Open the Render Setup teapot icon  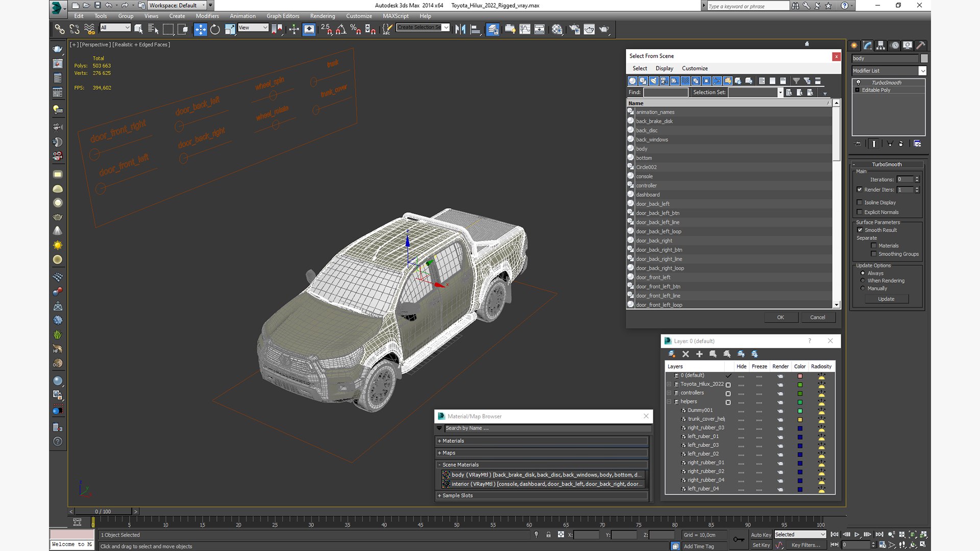[574, 30]
